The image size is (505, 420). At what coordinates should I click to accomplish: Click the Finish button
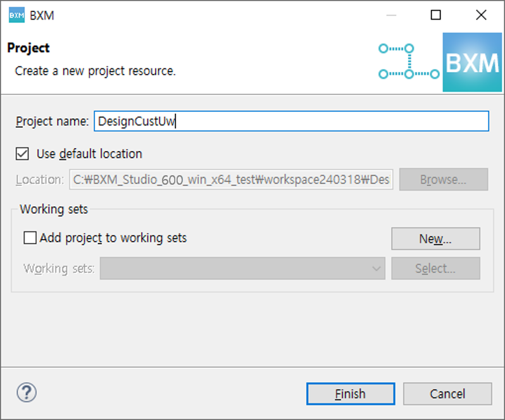pyautogui.click(x=351, y=393)
